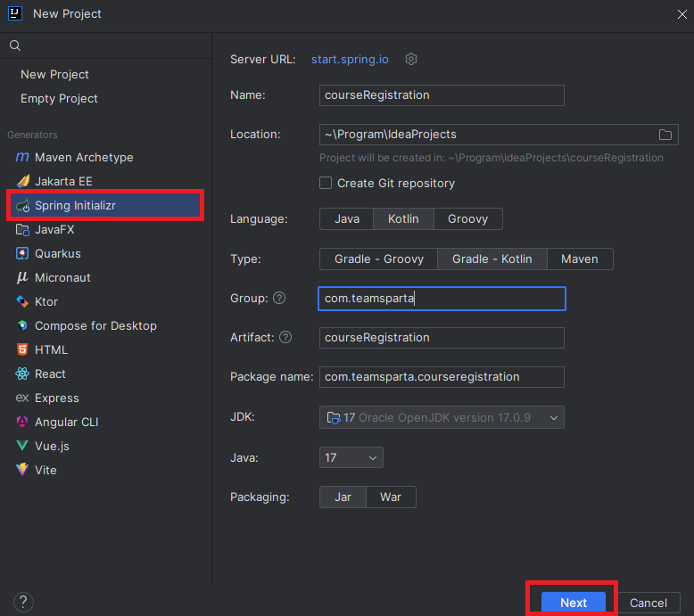
Task: Click the HTML5 shield icon
Action: 22,349
